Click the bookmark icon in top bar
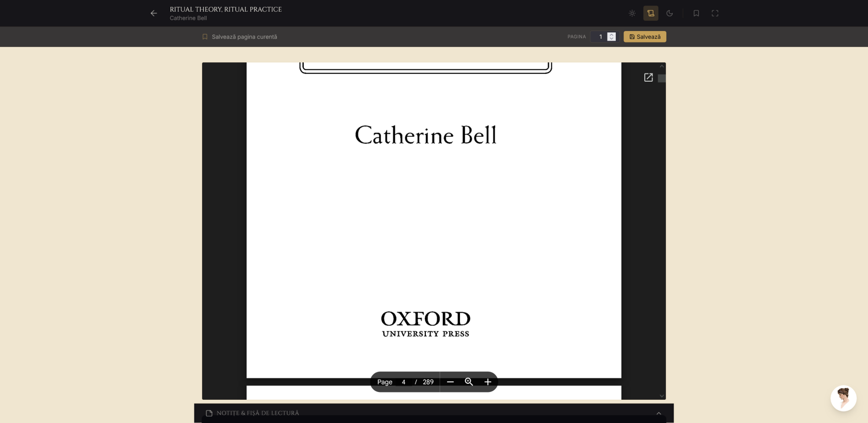This screenshot has width=868, height=423. [x=696, y=13]
